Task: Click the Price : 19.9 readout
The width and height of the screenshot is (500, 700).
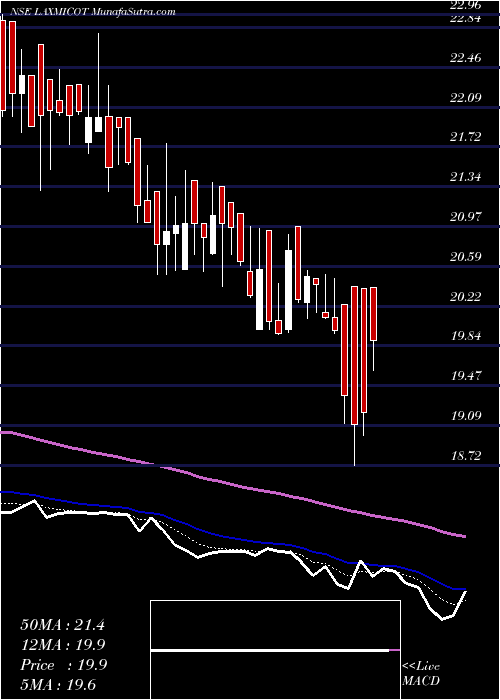Action: (62, 665)
